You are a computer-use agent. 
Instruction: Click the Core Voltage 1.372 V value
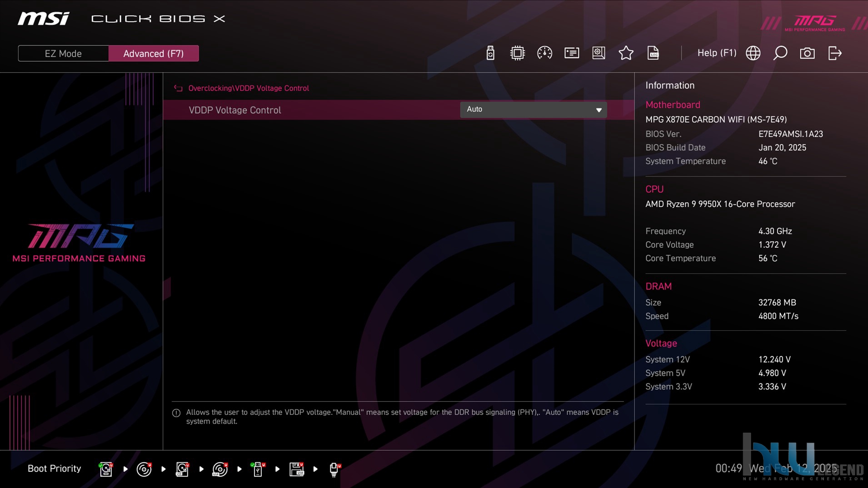(772, 245)
